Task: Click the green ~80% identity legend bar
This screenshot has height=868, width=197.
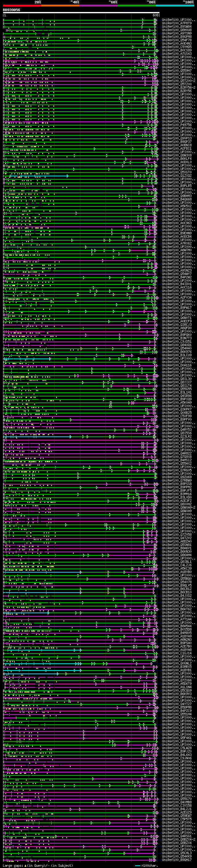Action: [x=137, y=6]
